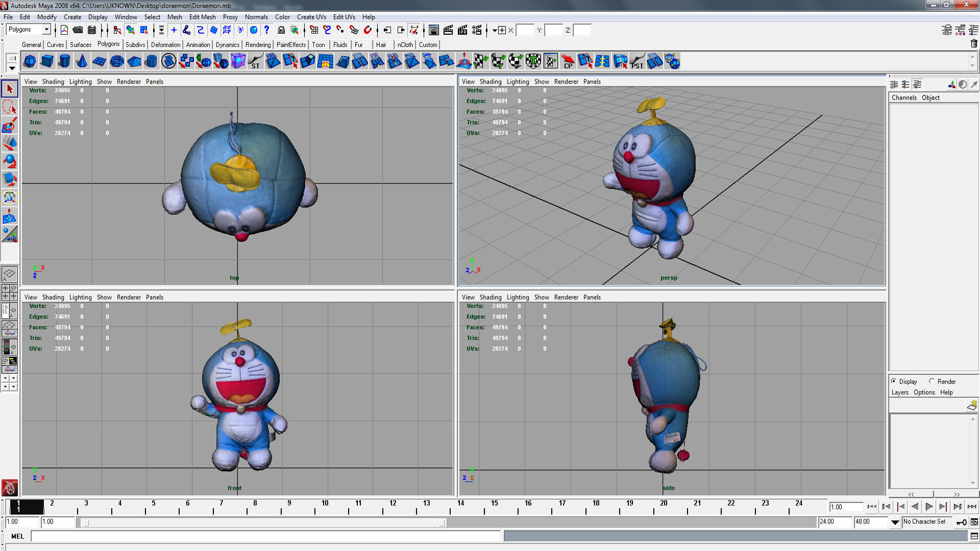
Task: Open the top-left arrow below layout buttons
Action: (x=5, y=379)
